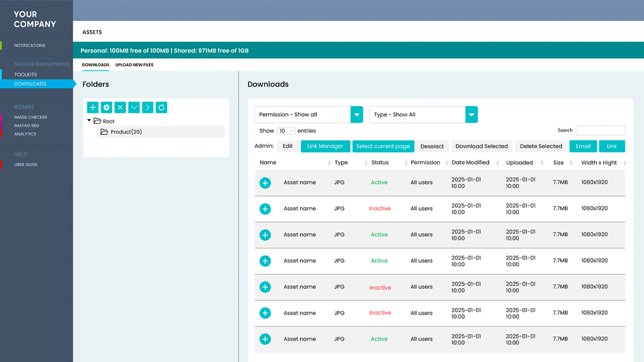Sort by Status column arrows
The height and width of the screenshot is (362, 644).
pos(406,163)
